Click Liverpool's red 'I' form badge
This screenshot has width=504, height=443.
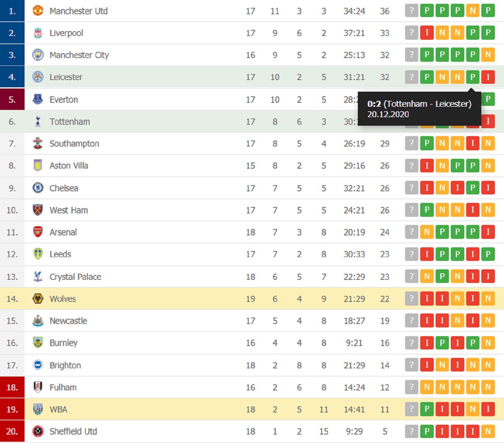(427, 33)
